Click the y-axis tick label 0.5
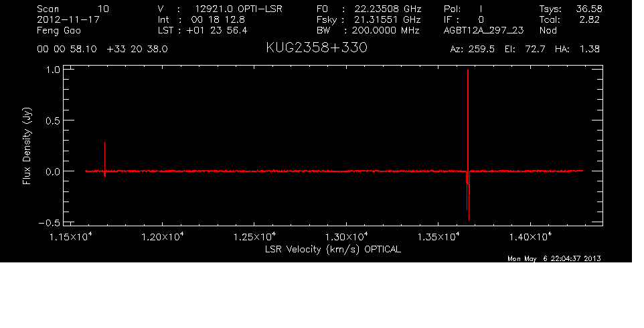 pos(54,120)
